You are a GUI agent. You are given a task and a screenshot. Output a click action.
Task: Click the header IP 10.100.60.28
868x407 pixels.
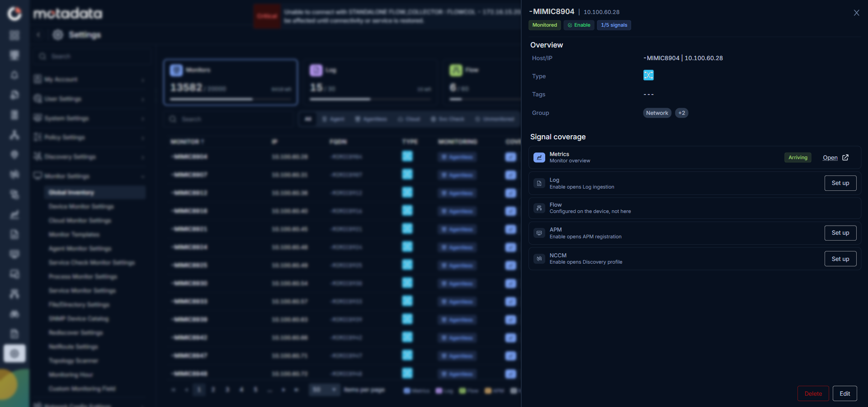(601, 12)
